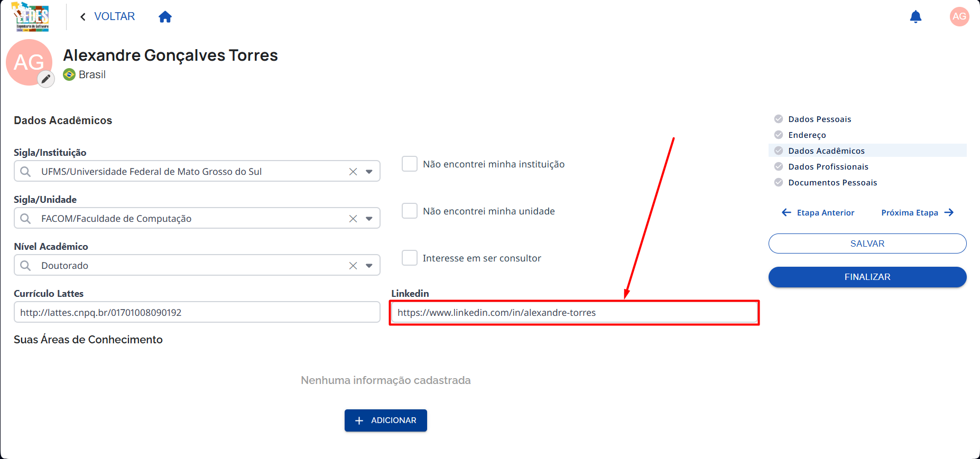The image size is (980, 459).
Task: Check 'Não encontrei minha unidade'
Action: [410, 211]
